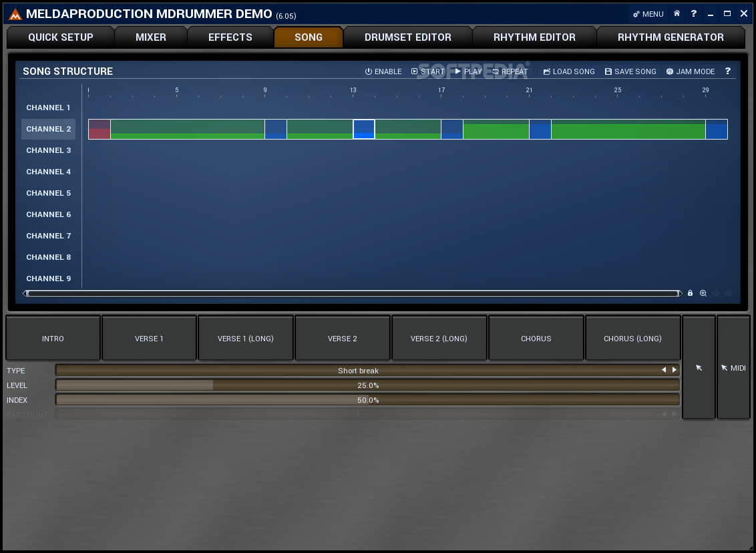The image size is (756, 553).
Task: Select the bright green block starting at bar 22
Action: click(x=628, y=129)
